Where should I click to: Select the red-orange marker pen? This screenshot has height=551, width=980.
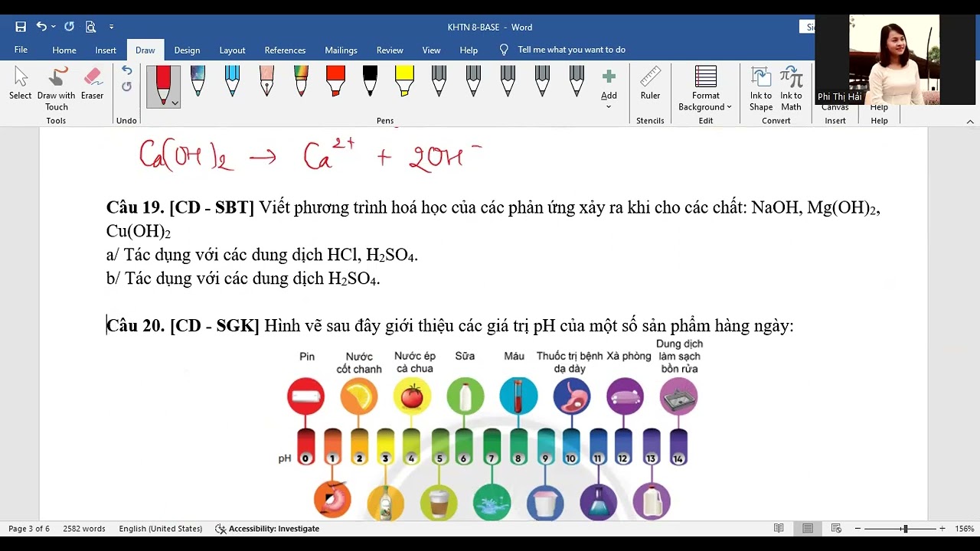point(335,81)
